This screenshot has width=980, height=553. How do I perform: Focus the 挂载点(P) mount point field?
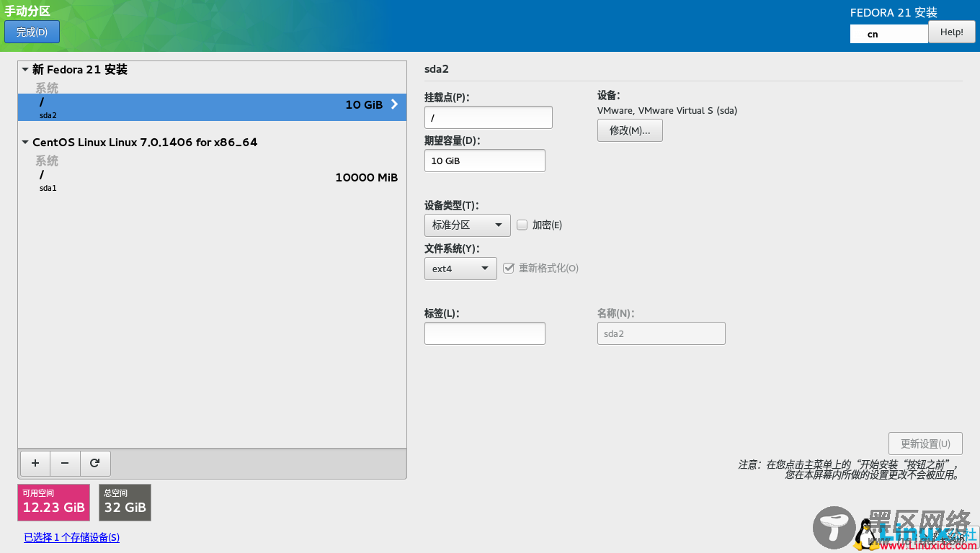coord(488,117)
